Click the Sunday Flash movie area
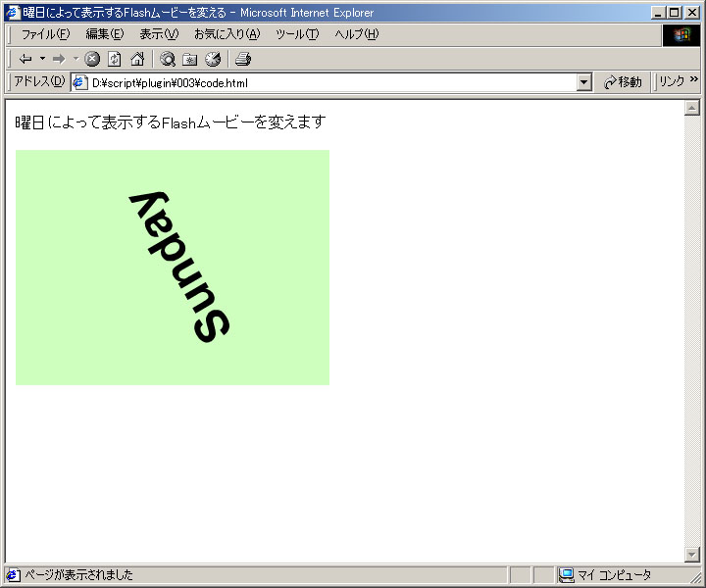This screenshot has height=588, width=706. point(173,268)
